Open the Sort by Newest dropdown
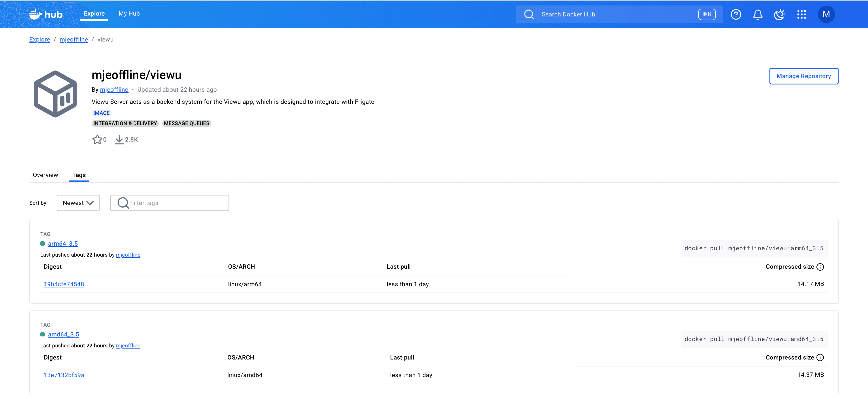868x399 pixels. [78, 203]
